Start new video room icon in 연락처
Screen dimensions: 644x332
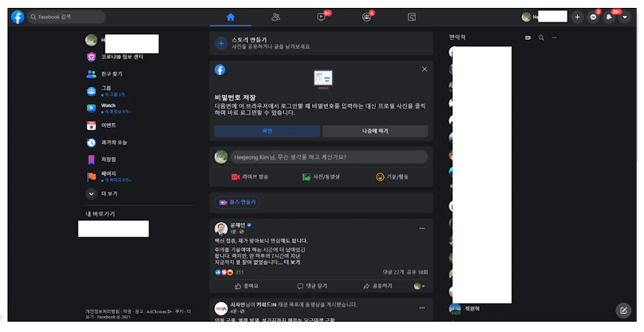pyautogui.click(x=527, y=38)
